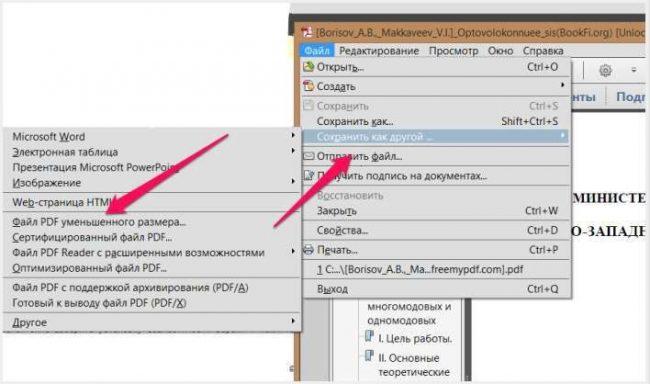
Task: Click the printer icon beside Печать
Action: [309, 250]
